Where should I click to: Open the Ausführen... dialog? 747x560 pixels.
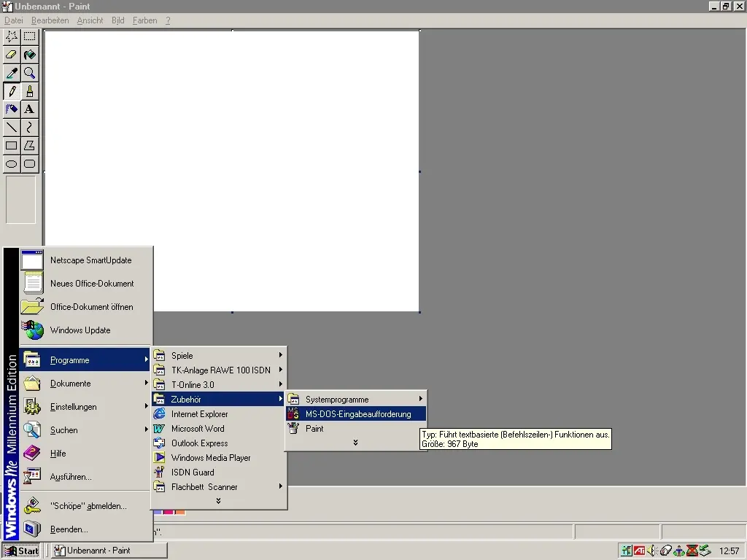[x=85, y=477]
